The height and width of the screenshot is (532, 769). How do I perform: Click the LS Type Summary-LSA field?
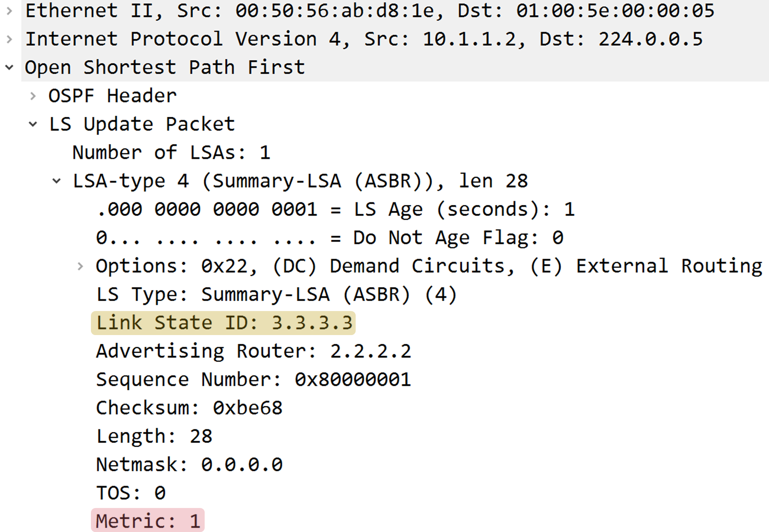[x=276, y=295]
